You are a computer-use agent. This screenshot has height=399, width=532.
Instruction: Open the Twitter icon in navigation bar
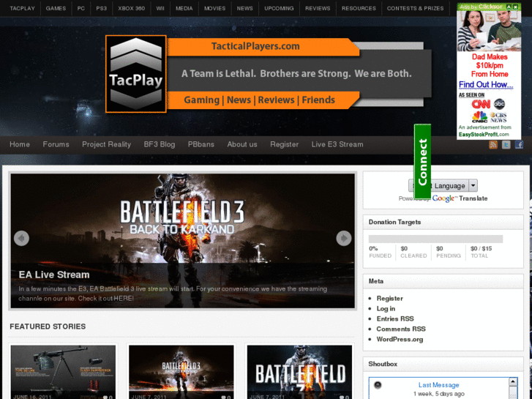coord(506,145)
